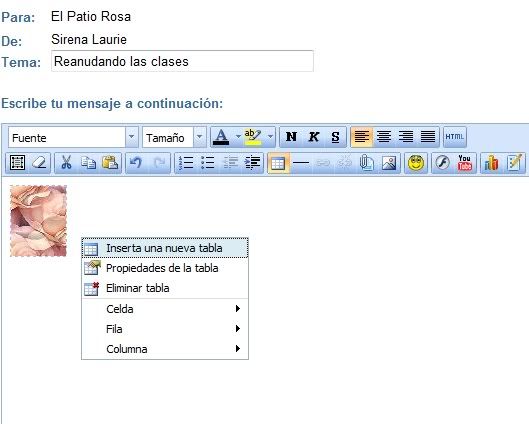Click the scissors cut icon
This screenshot has width=529, height=424.
coord(66,163)
